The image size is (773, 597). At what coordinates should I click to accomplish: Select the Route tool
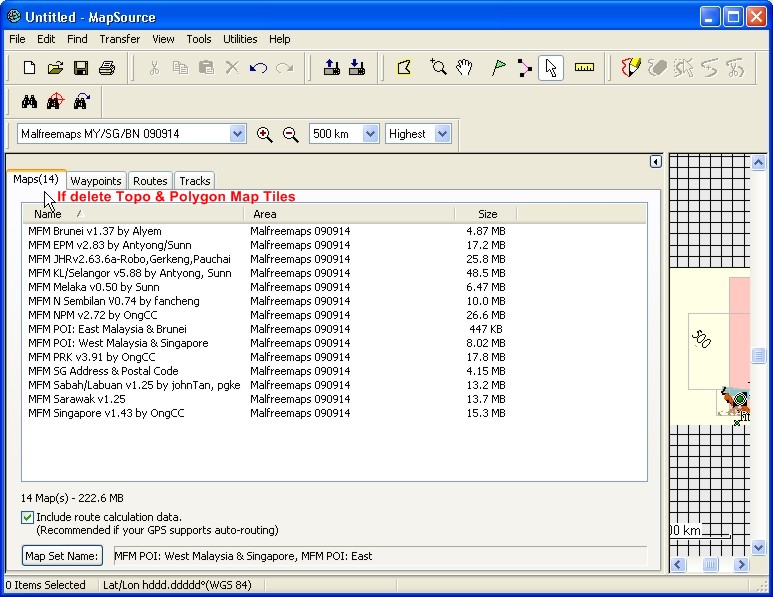click(525, 68)
